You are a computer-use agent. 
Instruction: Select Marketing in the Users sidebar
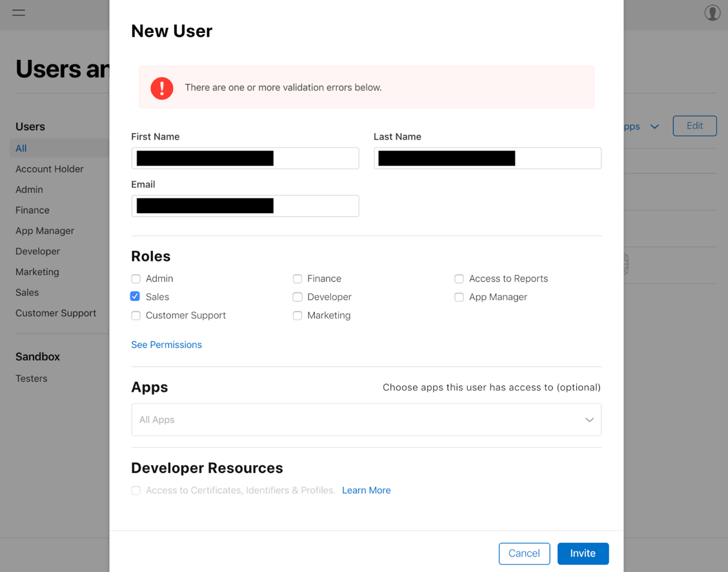(x=37, y=272)
